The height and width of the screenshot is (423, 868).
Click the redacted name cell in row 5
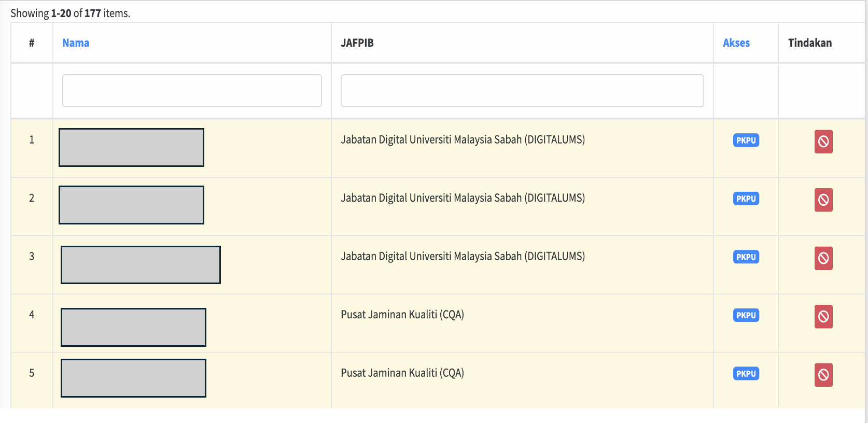[x=133, y=378]
